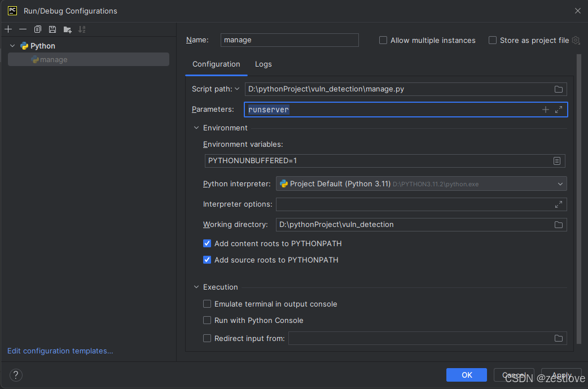Collapse the Python tree node
This screenshot has height=389, width=588.
tap(12, 46)
